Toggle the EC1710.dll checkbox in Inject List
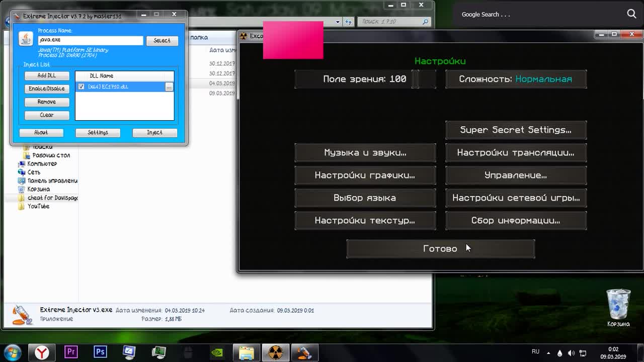644x362 pixels. point(81,86)
